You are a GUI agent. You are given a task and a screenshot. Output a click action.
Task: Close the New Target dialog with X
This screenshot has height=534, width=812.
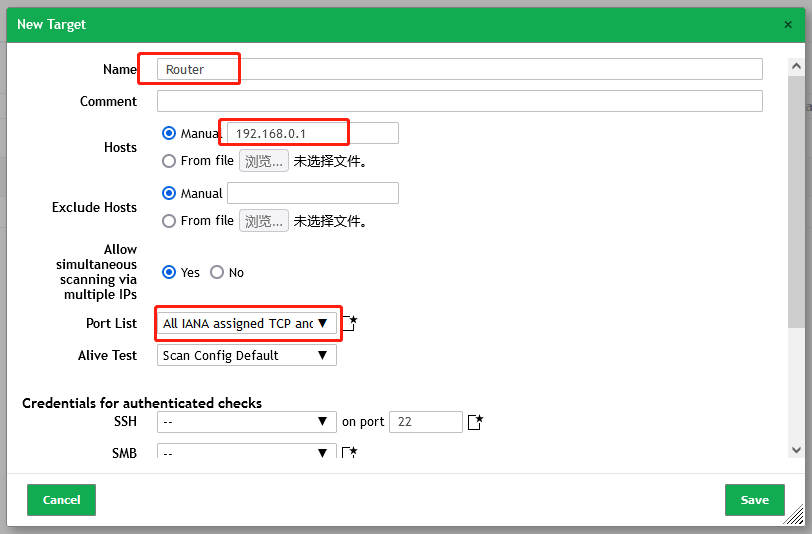tap(788, 24)
